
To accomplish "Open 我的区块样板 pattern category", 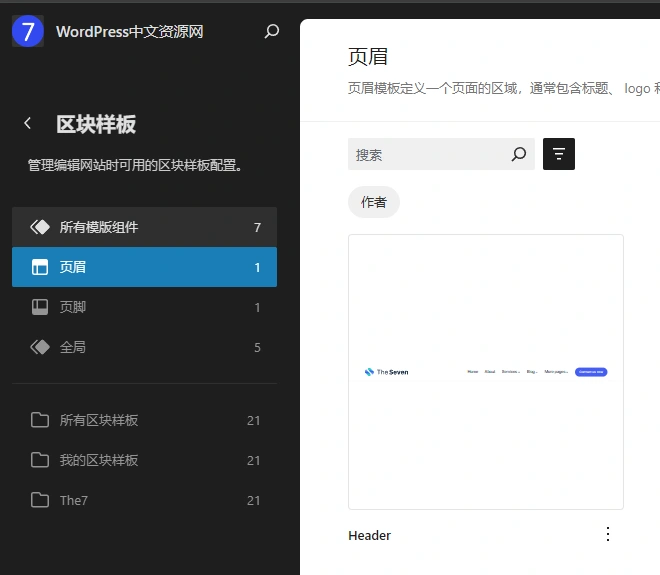I will [x=144, y=460].
